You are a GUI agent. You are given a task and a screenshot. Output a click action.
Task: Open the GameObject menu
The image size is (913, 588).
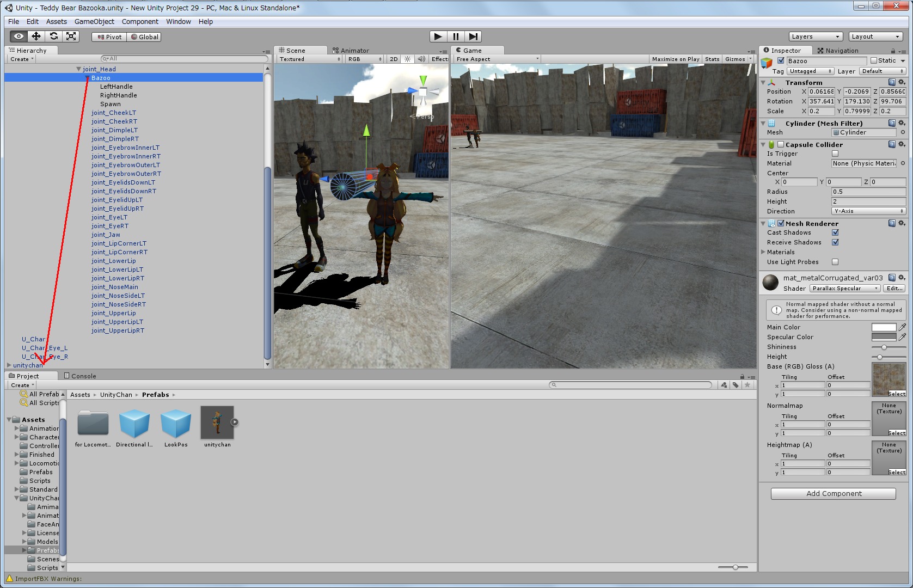point(94,22)
